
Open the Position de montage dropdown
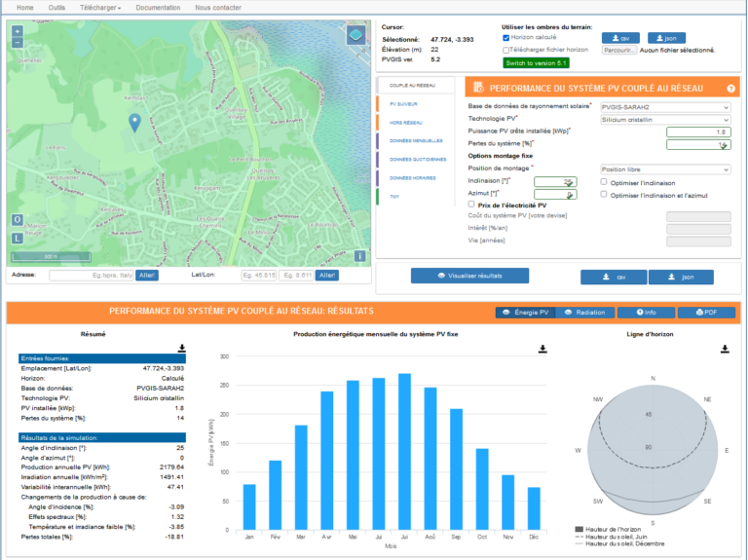(x=664, y=168)
